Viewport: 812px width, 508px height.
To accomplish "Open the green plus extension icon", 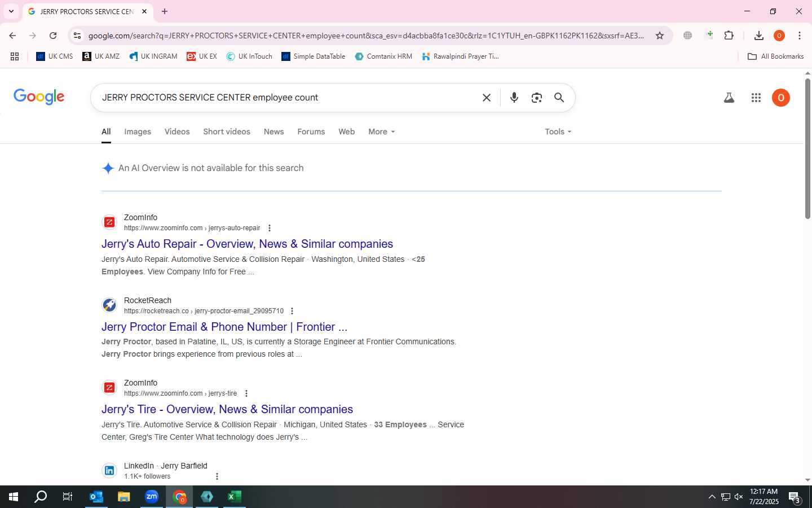I will click(709, 35).
